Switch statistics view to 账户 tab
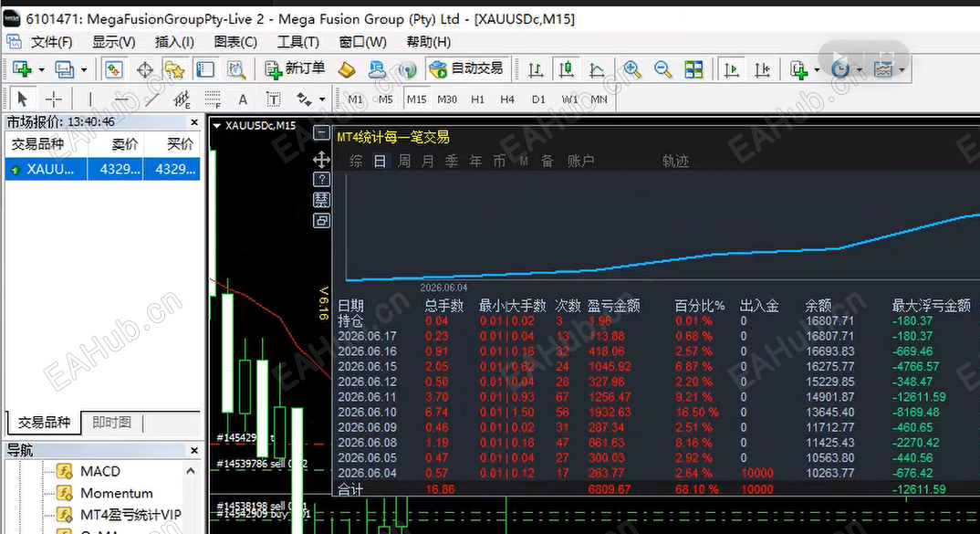 click(x=580, y=162)
